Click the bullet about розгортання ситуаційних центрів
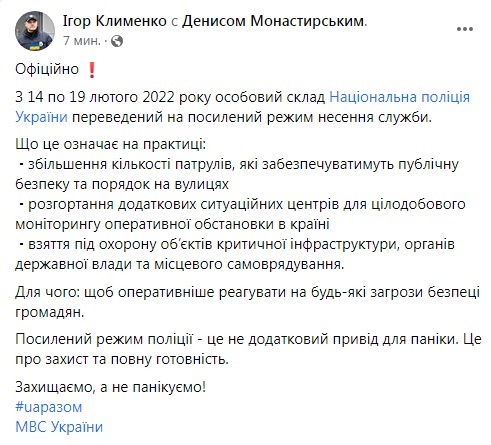Viewport: 491px width, 445px height. (240, 214)
